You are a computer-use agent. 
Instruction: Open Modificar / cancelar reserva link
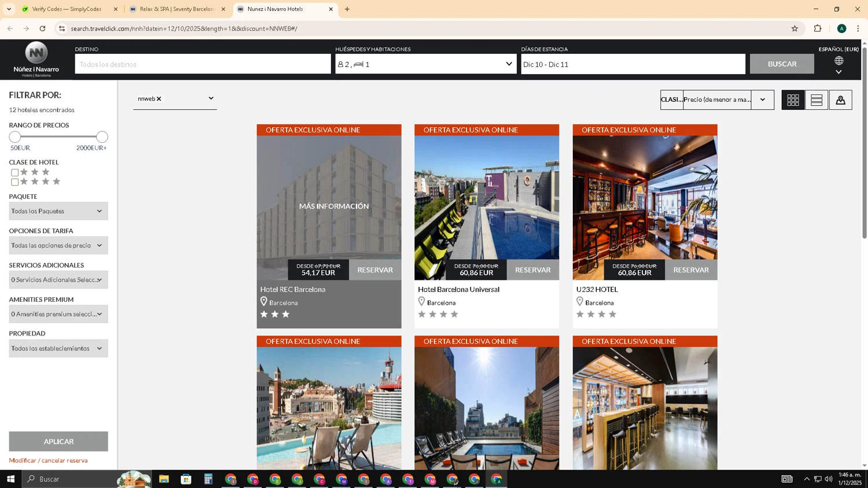point(48,460)
